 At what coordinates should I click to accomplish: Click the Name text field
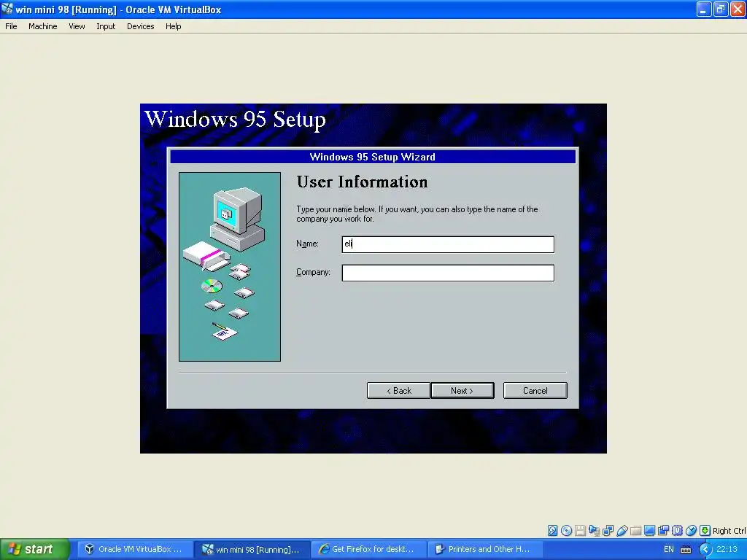click(448, 244)
